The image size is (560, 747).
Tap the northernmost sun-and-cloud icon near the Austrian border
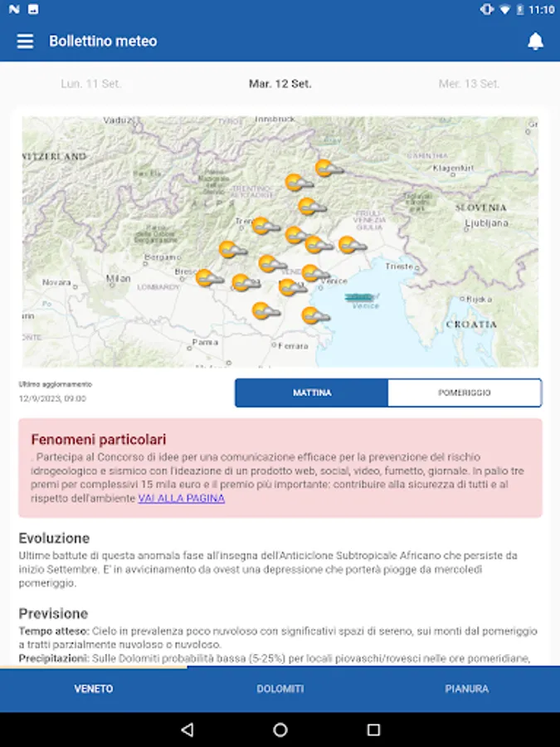(329, 168)
